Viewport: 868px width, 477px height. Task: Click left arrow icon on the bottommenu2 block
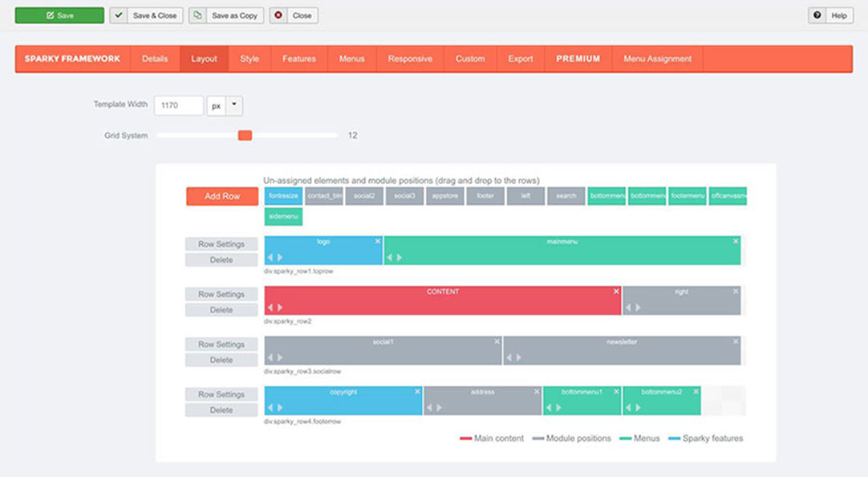point(628,408)
